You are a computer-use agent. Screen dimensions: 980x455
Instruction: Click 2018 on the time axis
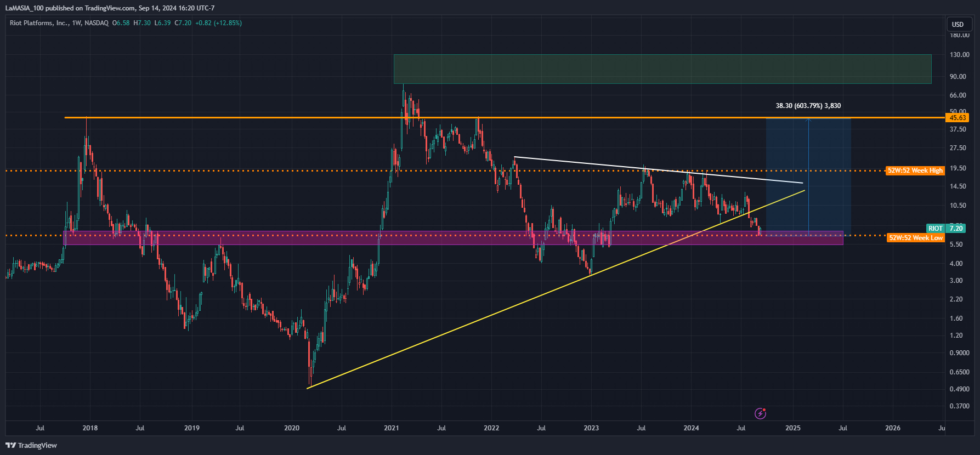point(90,428)
